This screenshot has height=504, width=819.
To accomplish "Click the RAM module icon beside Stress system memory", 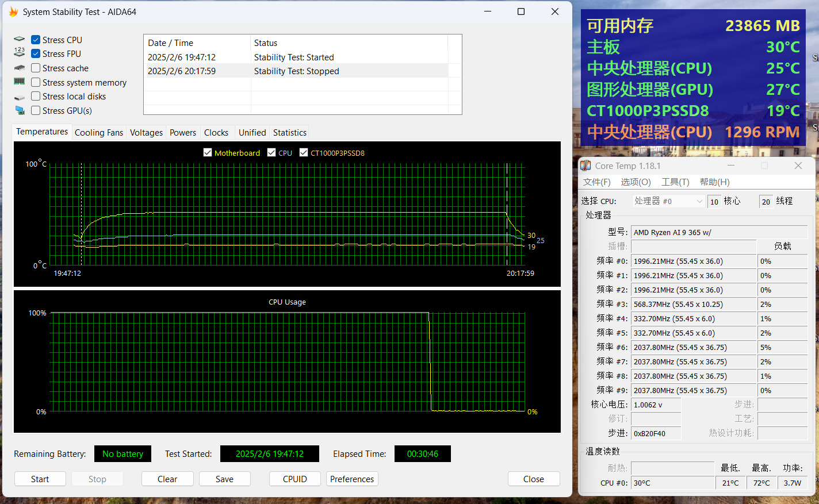I will pos(20,82).
